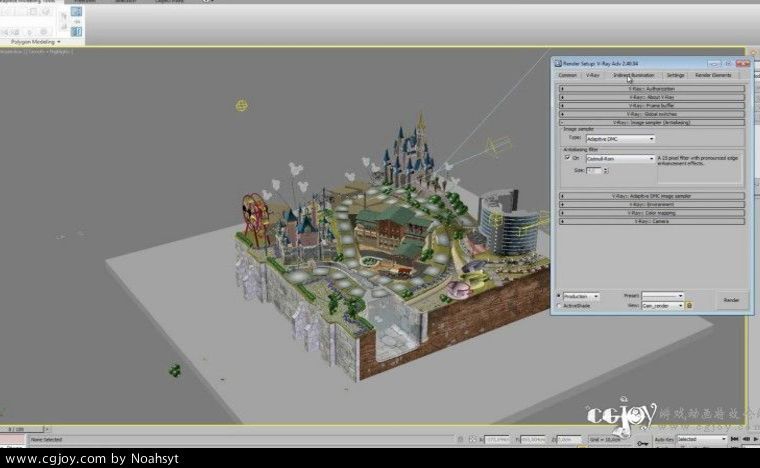The width and height of the screenshot is (760, 468).
Task: Collapse the V-Ray:: Image sampler (Antialiasing) rollout
Action: (x=652, y=123)
